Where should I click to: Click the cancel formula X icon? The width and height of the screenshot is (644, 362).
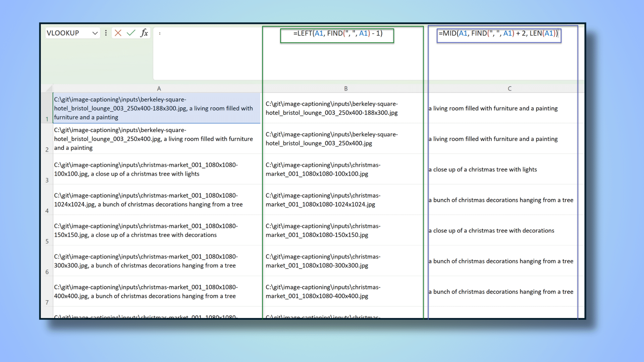coord(118,33)
